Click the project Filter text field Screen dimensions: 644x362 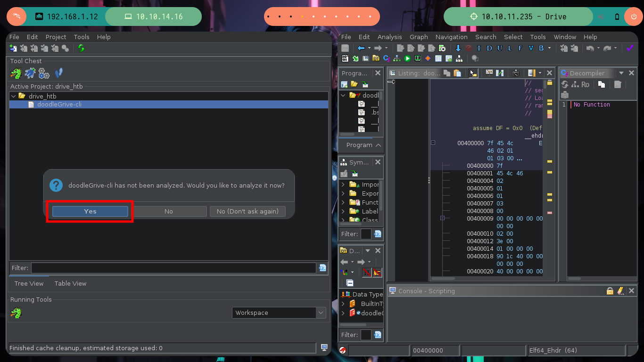point(173,268)
